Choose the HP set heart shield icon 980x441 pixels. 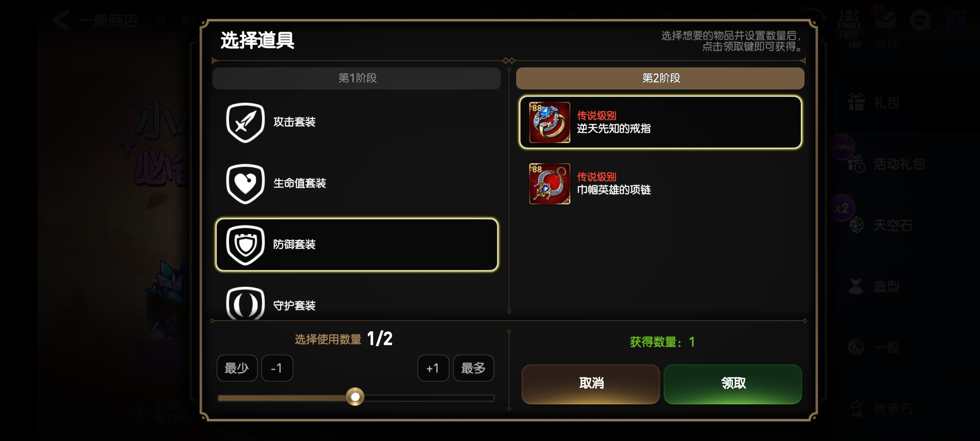click(x=245, y=183)
